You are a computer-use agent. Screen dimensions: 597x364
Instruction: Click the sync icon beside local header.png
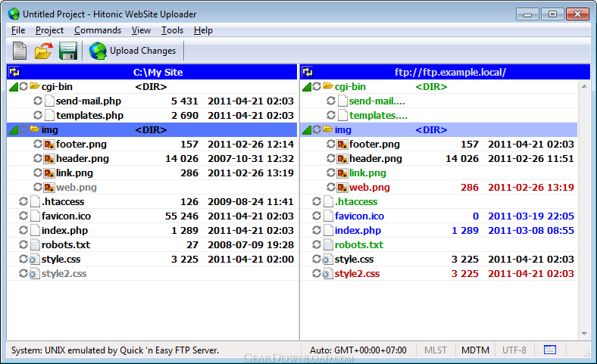click(37, 159)
